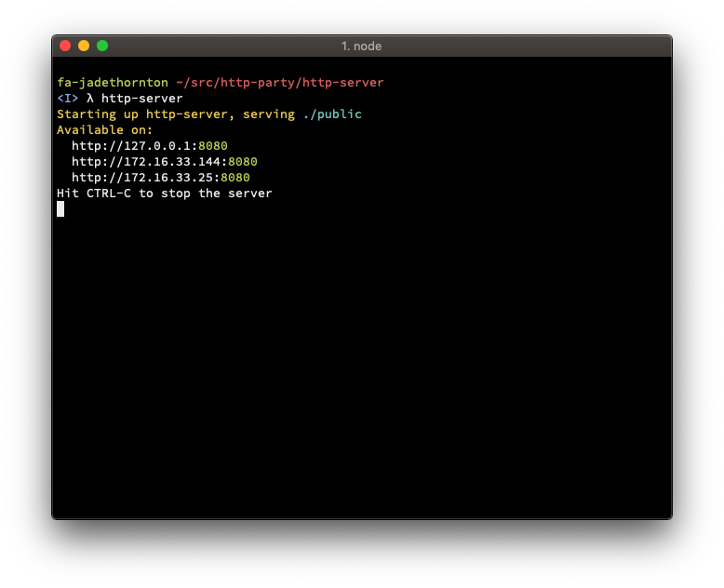This screenshot has height=588, width=724.
Task: Click the ./public directory name
Action: [332, 114]
